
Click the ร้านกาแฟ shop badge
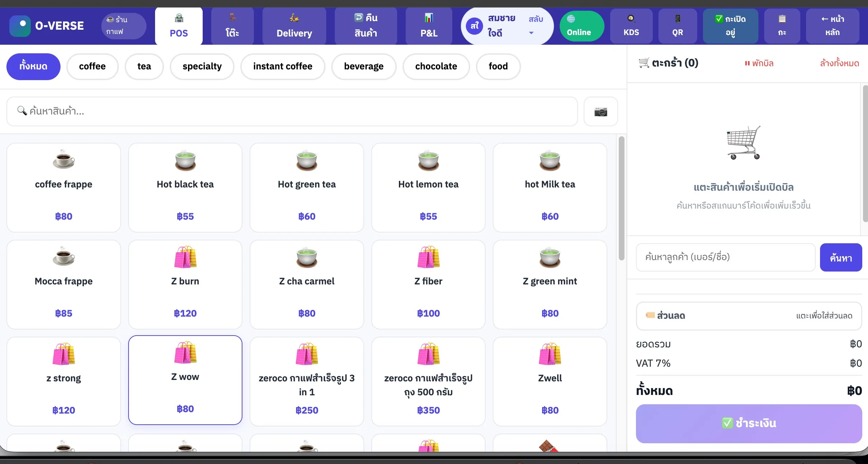click(124, 26)
